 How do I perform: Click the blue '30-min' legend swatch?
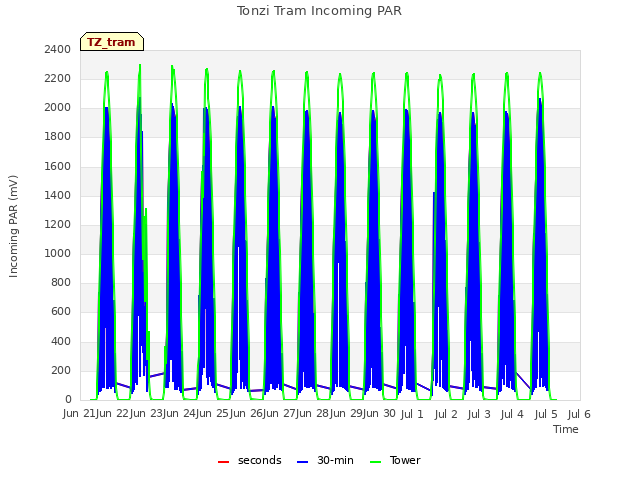pyautogui.click(x=302, y=462)
